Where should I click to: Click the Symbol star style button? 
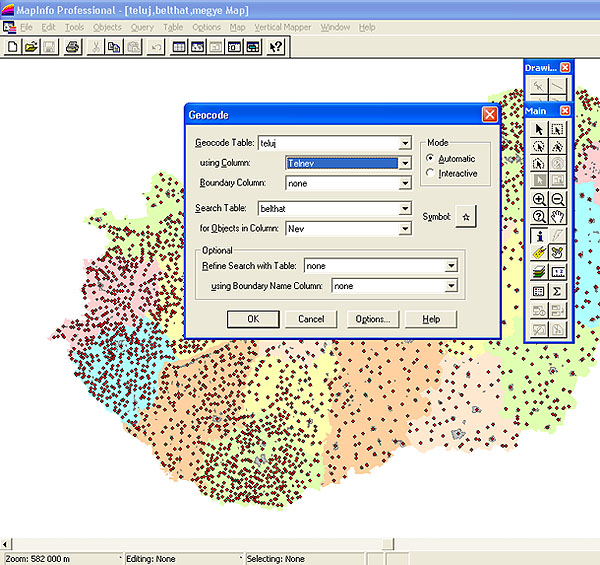465,216
